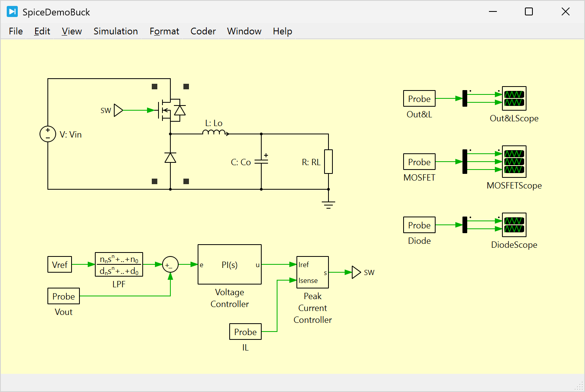This screenshot has width=585, height=392.
Task: Select the freewheeling diode below MOSFET
Action: point(170,158)
